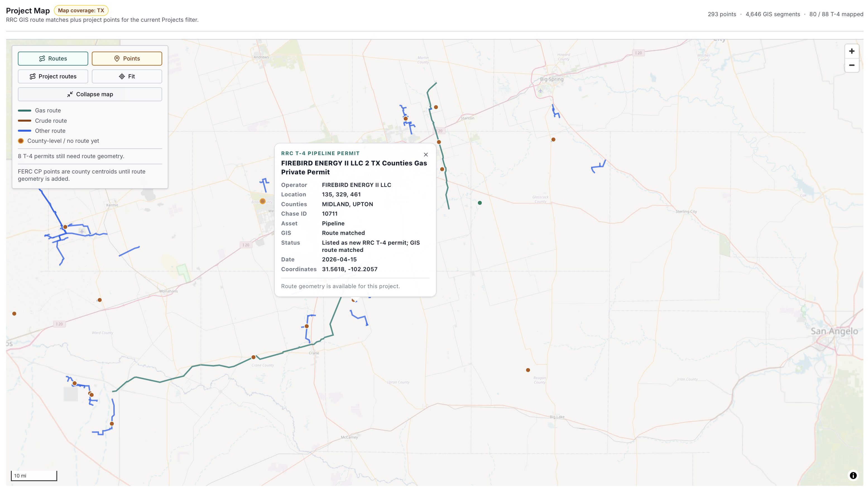This screenshot has height=487, width=868.
Task: Click the Chase ID value 10711
Action: click(x=329, y=214)
